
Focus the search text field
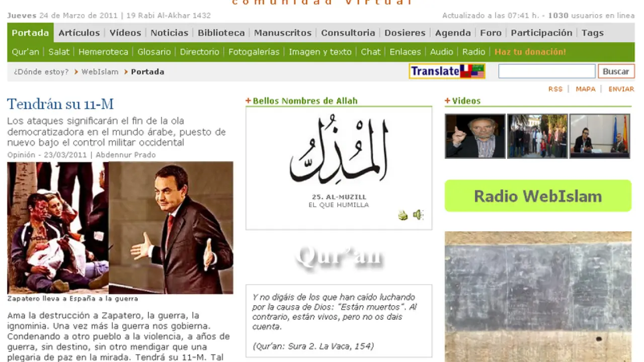point(546,71)
